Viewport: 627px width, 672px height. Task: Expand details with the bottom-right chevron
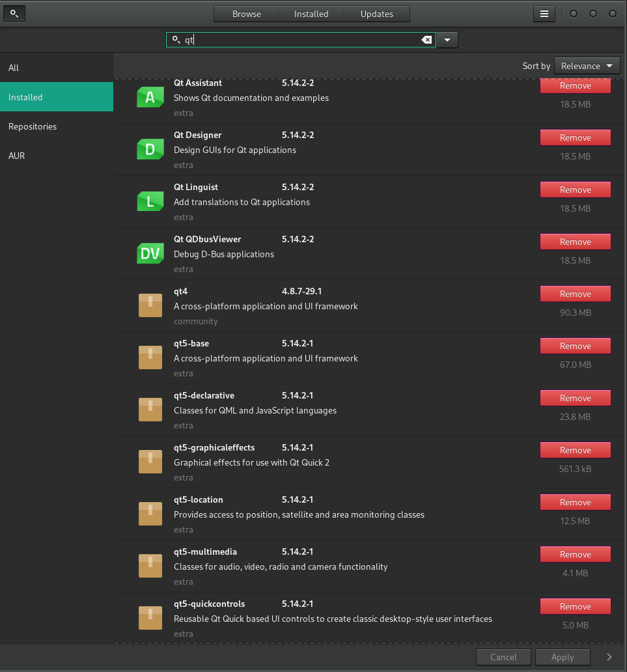(609, 657)
